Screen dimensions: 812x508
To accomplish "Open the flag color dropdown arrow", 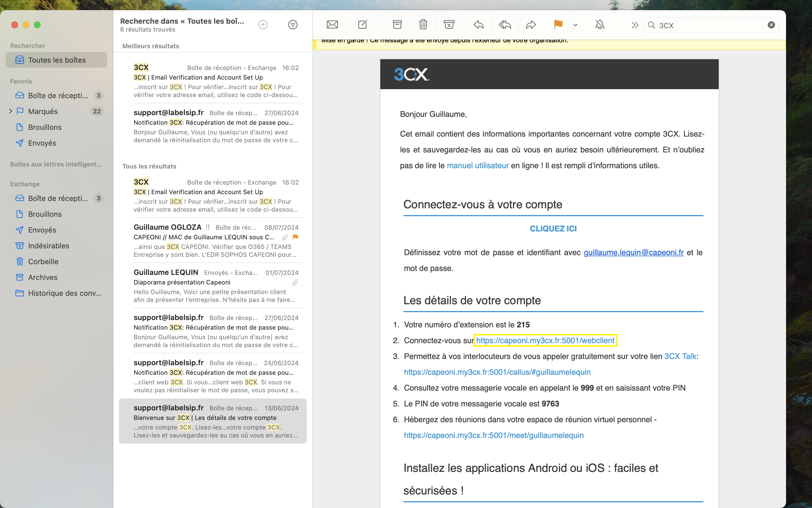I will (x=575, y=25).
